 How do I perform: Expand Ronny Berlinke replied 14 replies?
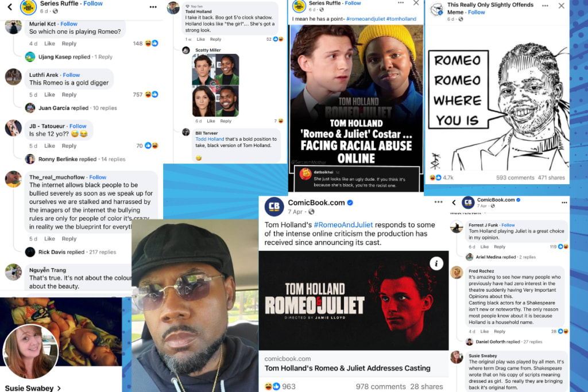pyautogui.click(x=82, y=159)
